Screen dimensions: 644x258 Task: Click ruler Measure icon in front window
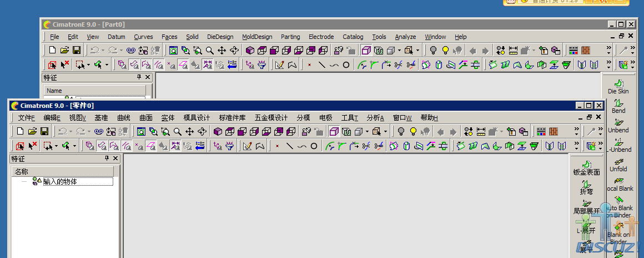coord(481,132)
